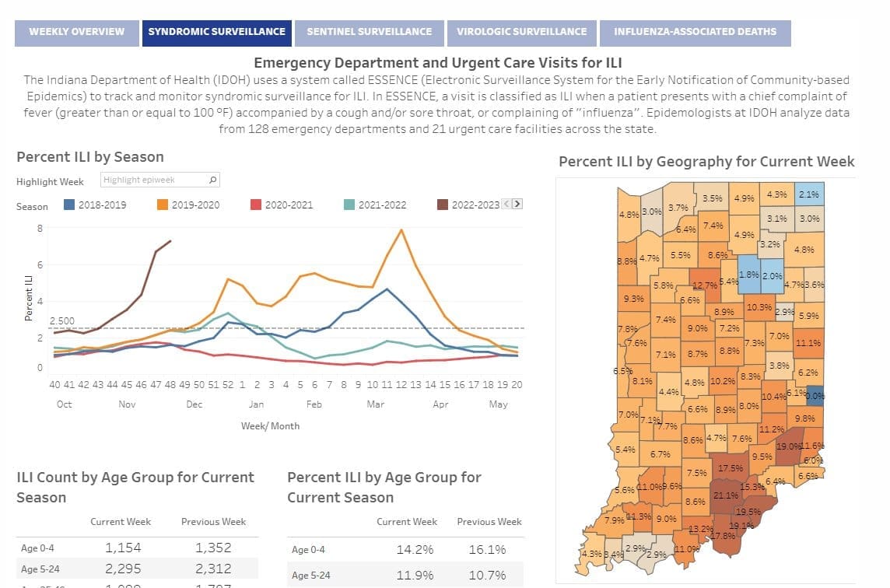Screen dimensions: 890x588
Task: Highlight the 2022-2023 season legend item
Action: (469, 205)
